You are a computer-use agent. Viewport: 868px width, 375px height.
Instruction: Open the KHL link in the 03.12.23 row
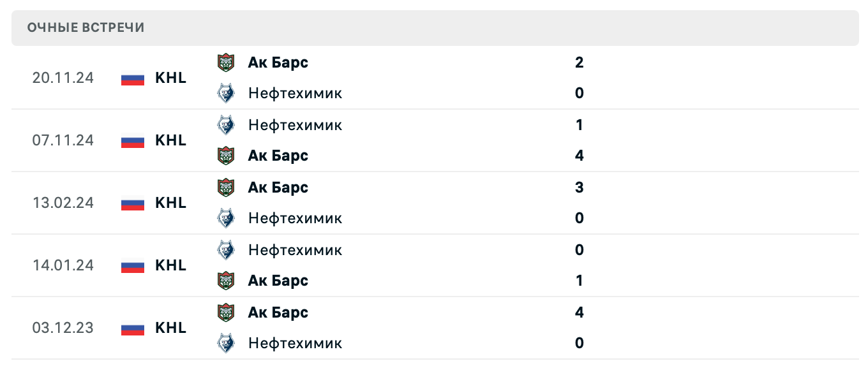[x=170, y=328]
